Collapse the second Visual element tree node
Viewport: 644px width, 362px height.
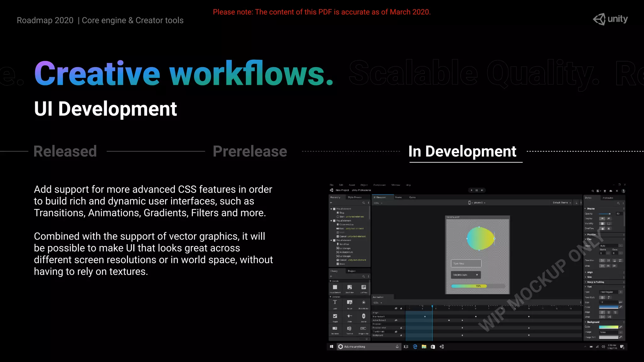(x=331, y=221)
